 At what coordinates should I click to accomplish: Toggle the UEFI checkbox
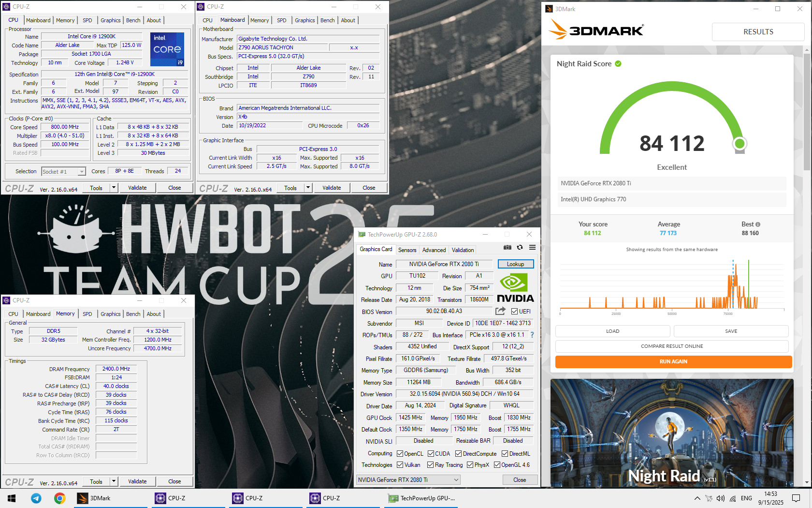(514, 312)
